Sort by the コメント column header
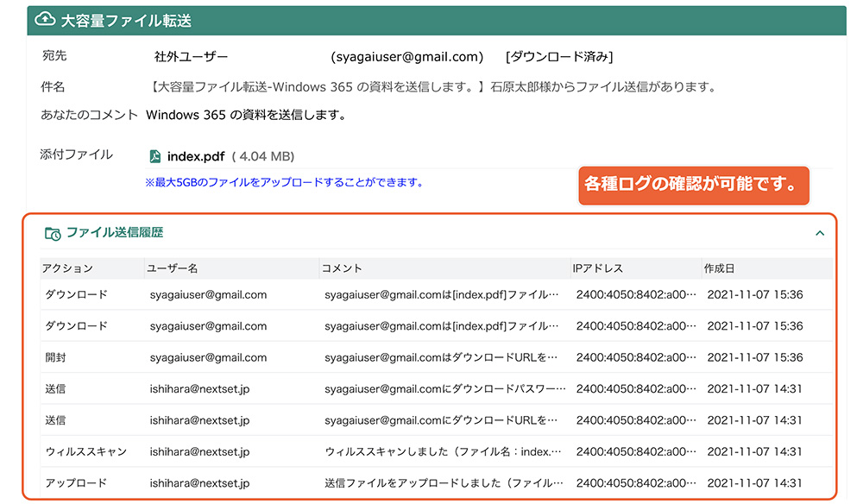The height and width of the screenshot is (504, 863). tap(342, 268)
